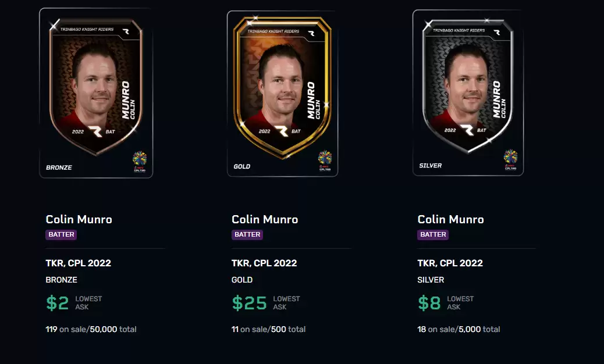Select the $8 lowest ask price

tap(429, 303)
